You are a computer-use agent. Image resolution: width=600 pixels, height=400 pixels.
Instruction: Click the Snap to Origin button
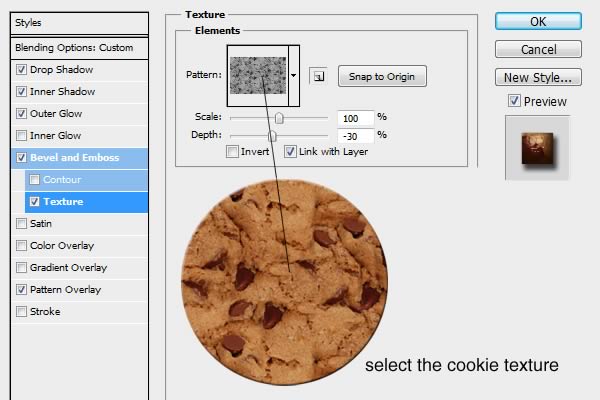(382, 76)
